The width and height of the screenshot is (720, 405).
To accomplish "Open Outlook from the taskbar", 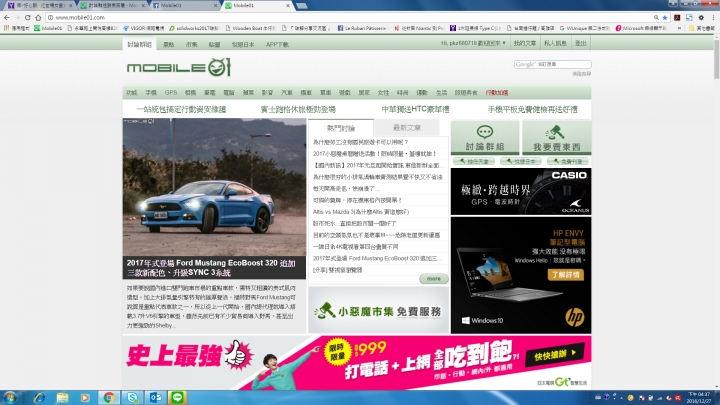I will coord(155,397).
